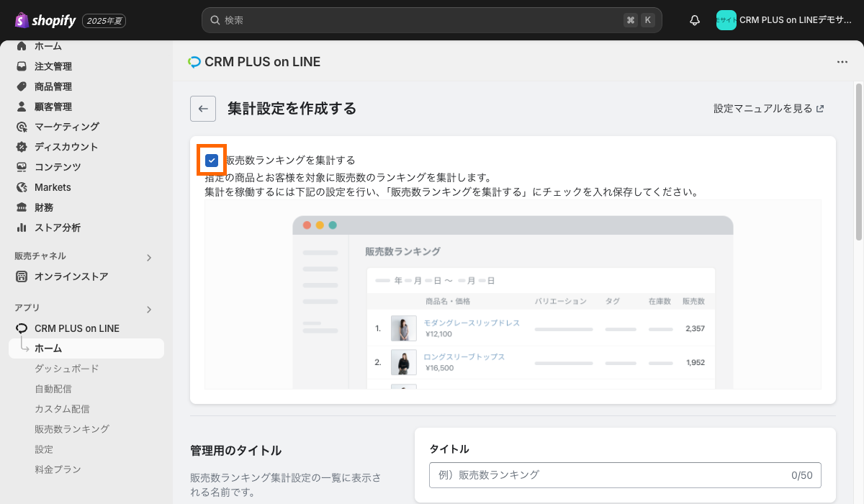Click the 2025年夏 edition badge
The height and width of the screenshot is (504, 864).
pyautogui.click(x=104, y=21)
